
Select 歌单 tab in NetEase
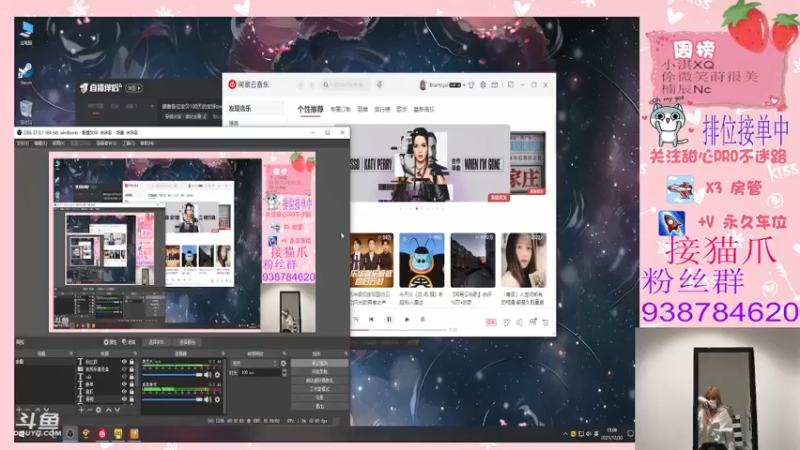pyautogui.click(x=363, y=109)
